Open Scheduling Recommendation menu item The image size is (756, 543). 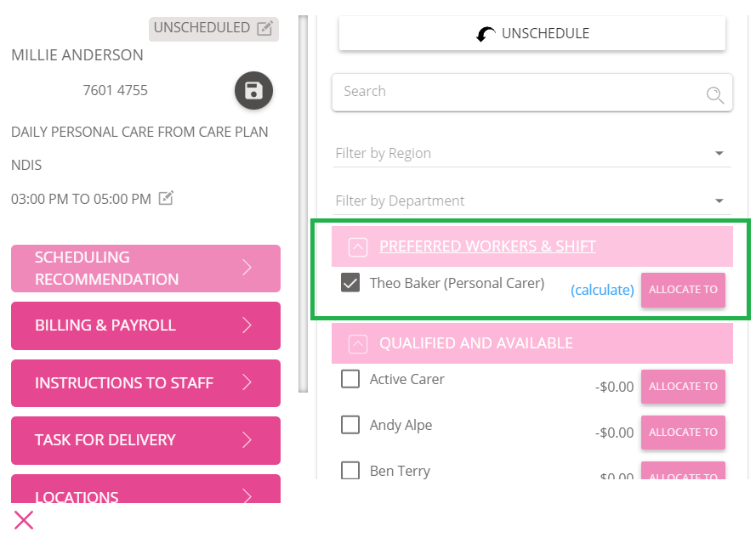pyautogui.click(x=145, y=269)
